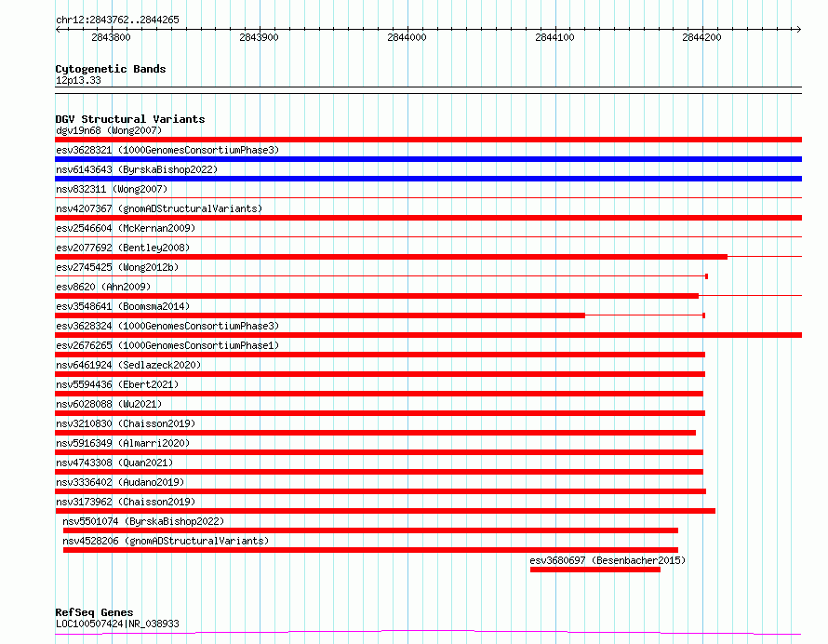Select the esv3628321 (1000GenomesConsortiumPhase3) label
This screenshot has height=644, width=828.
[167, 150]
